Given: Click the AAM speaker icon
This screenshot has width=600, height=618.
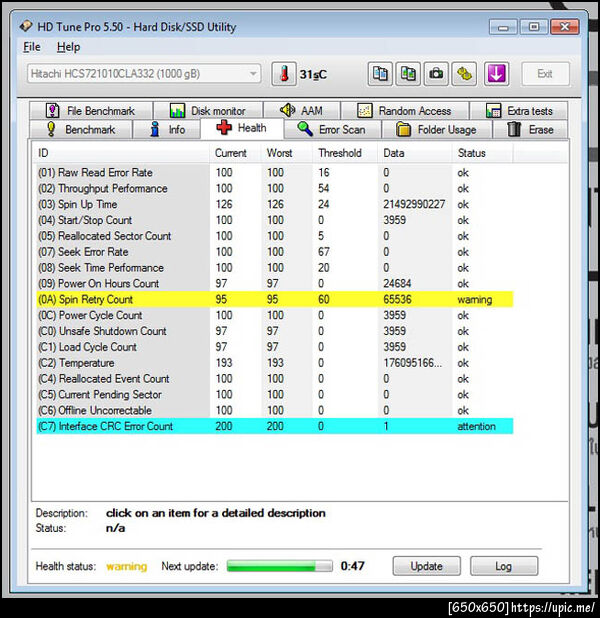Looking at the screenshot, I should pyautogui.click(x=287, y=110).
